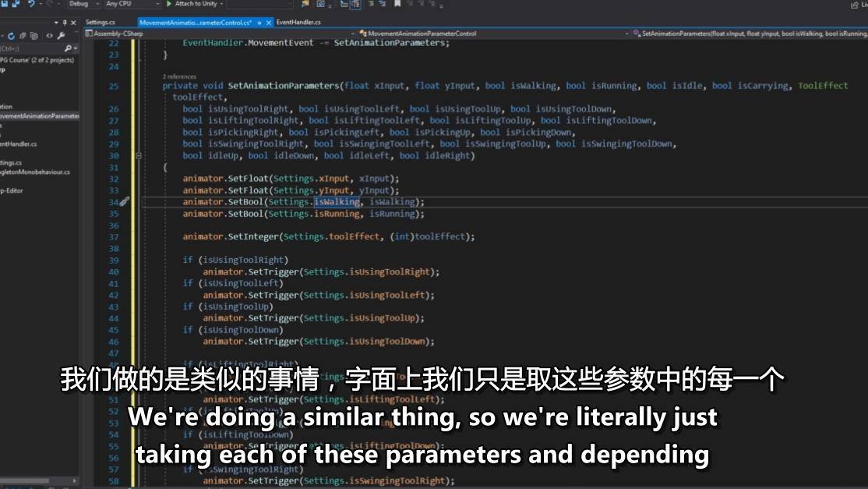The width and height of the screenshot is (868, 489).
Task: Click the Save file icon in toolbar
Action: pyautogui.click(x=5, y=3)
